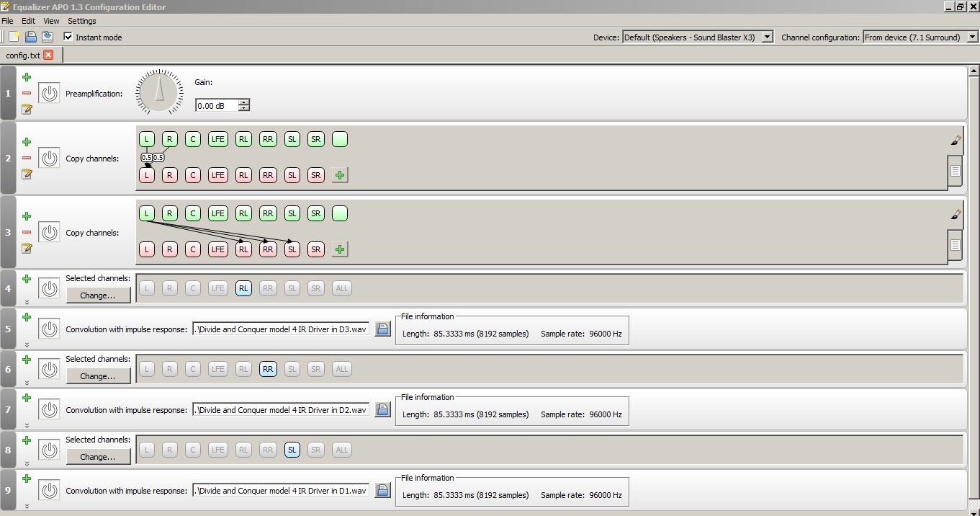The height and width of the screenshot is (516, 980).
Task: Click the paintbrush icon in row 2
Action: 956,140
